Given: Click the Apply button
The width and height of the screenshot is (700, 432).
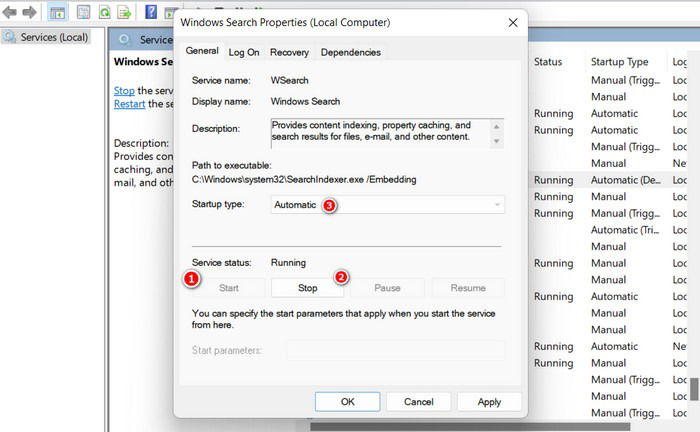Looking at the screenshot, I should pyautogui.click(x=489, y=402).
